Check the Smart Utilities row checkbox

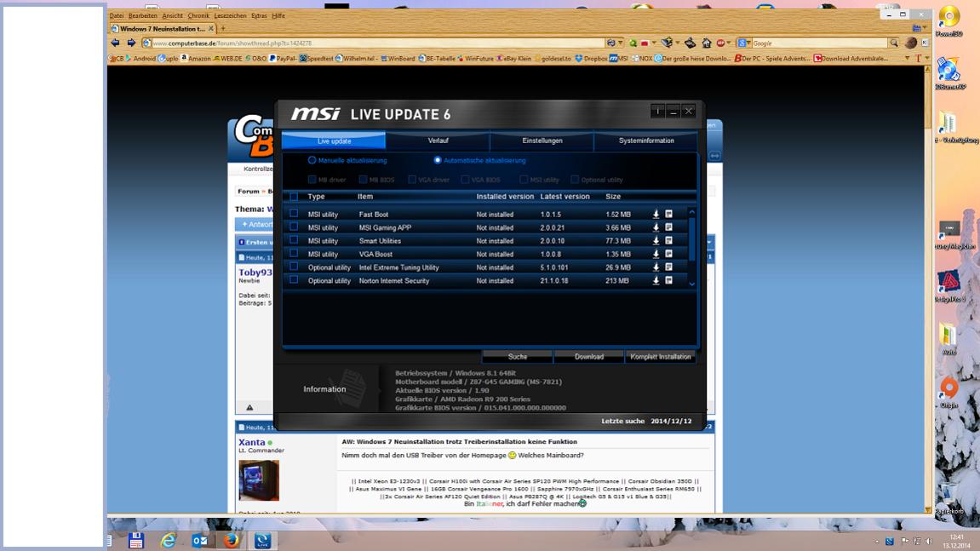[294, 239]
